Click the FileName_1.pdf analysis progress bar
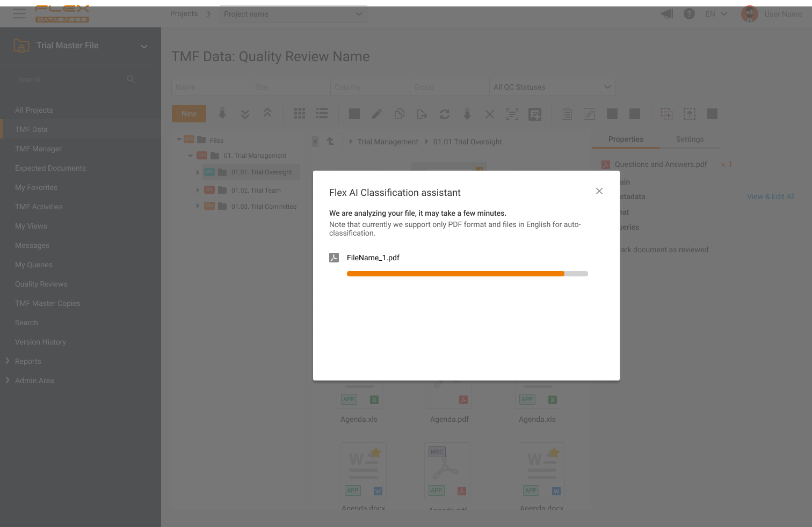Image resolution: width=812 pixels, height=527 pixels. point(467,274)
